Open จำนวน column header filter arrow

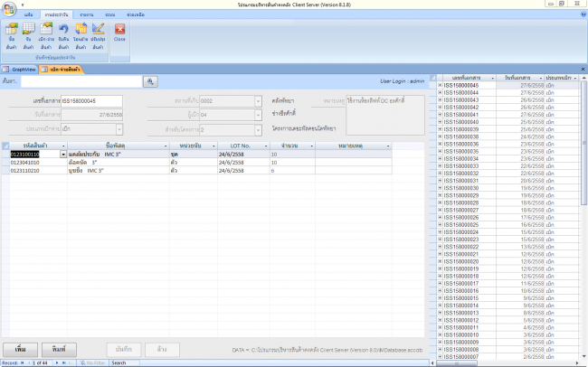pyautogui.click(x=311, y=146)
